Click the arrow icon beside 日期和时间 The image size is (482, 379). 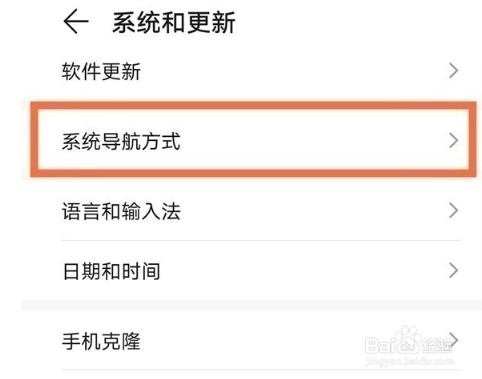pos(453,270)
